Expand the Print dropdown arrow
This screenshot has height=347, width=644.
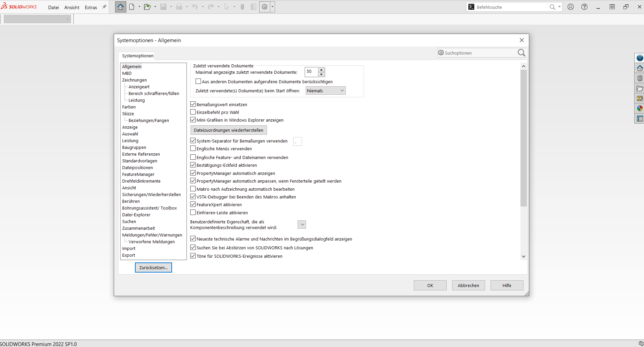pyautogui.click(x=187, y=7)
